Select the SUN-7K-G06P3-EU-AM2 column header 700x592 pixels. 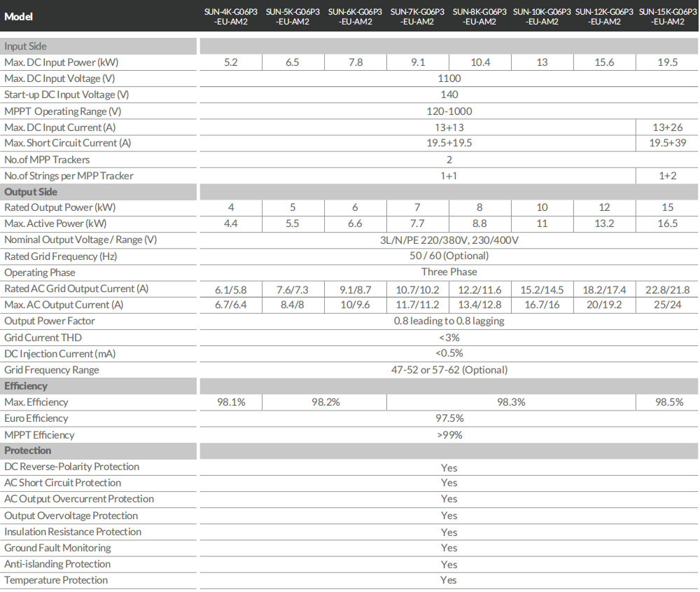[417, 17]
